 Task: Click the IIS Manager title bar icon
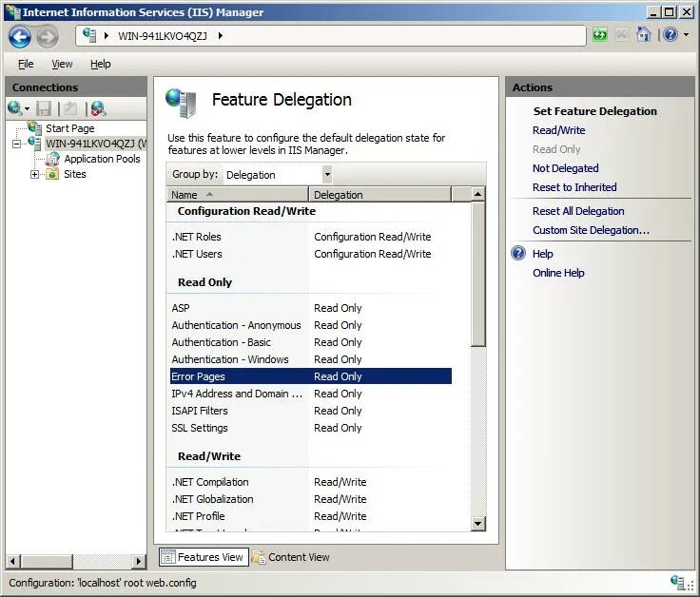point(13,11)
